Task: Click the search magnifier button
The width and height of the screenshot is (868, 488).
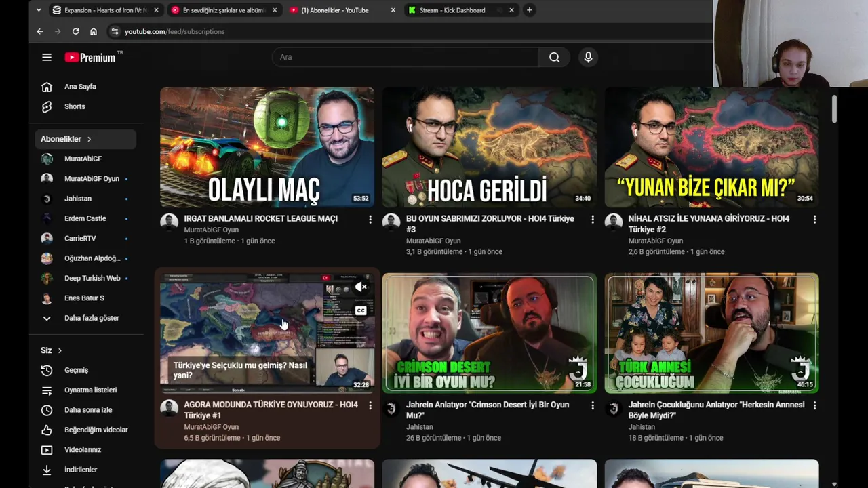Action: [554, 58]
